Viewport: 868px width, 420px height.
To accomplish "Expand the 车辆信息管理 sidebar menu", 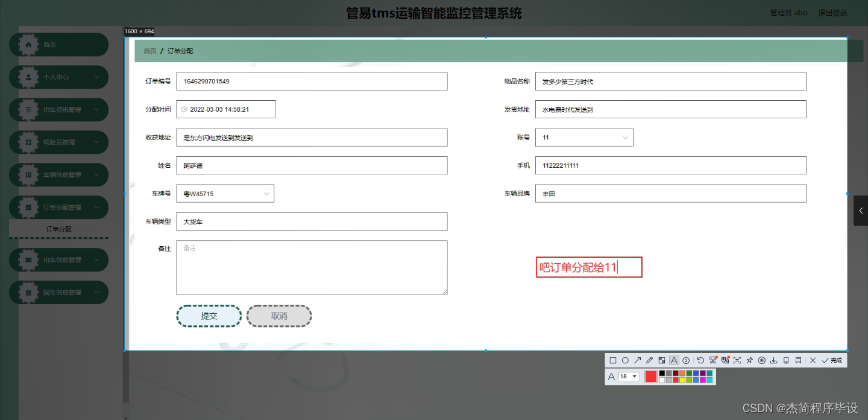I will coord(58,175).
